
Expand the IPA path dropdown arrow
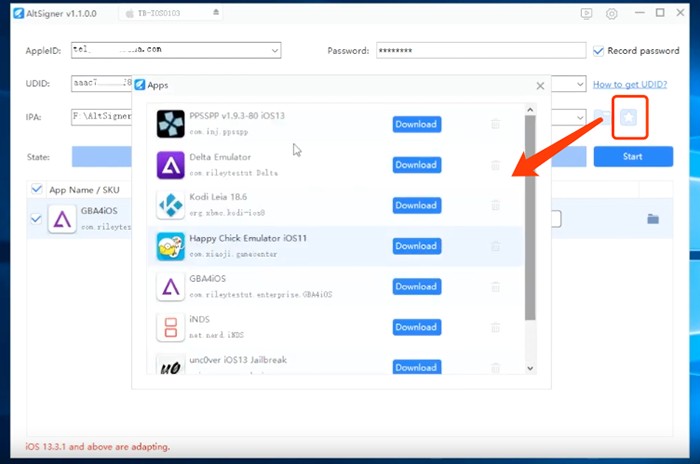click(x=580, y=117)
